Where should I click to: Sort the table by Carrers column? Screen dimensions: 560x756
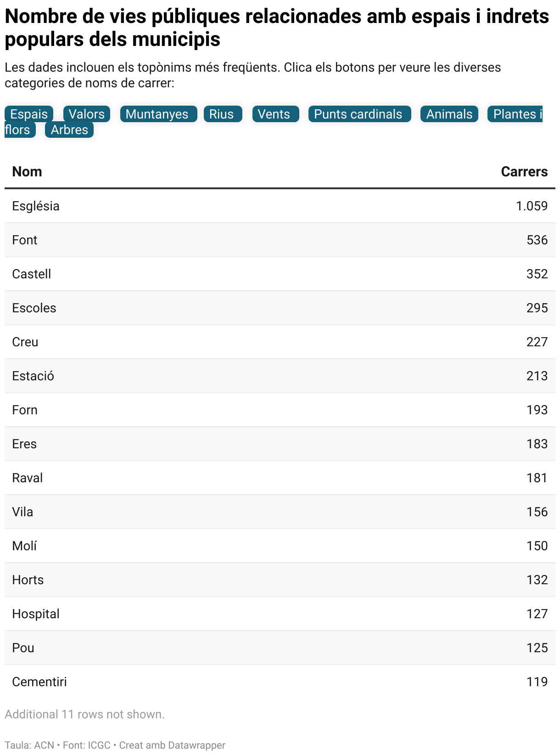[524, 171]
